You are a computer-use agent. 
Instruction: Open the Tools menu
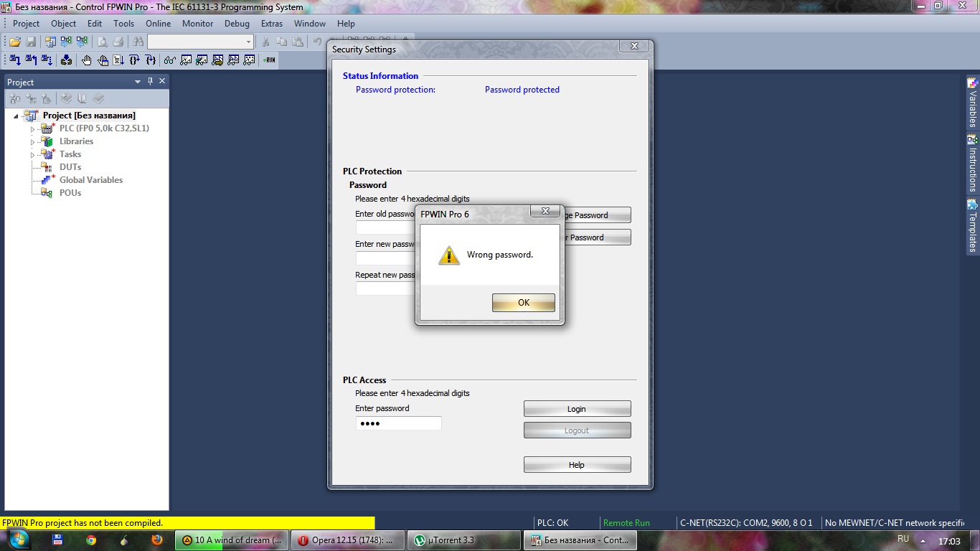click(124, 24)
